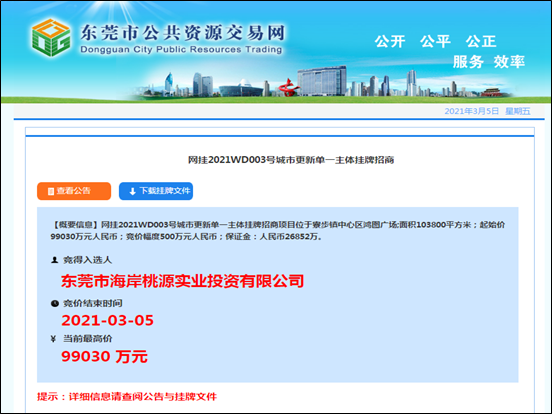Click the 下载挂牌文件 blue button
The height and width of the screenshot is (414, 552).
pos(156,191)
